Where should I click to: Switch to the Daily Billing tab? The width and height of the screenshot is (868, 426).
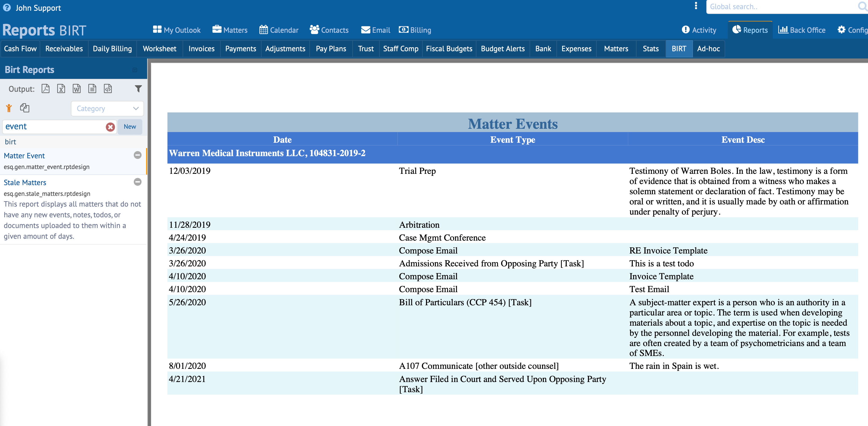click(112, 49)
